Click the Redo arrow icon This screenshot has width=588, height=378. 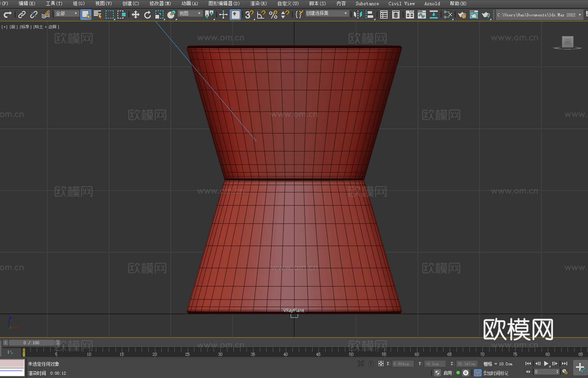[7, 14]
